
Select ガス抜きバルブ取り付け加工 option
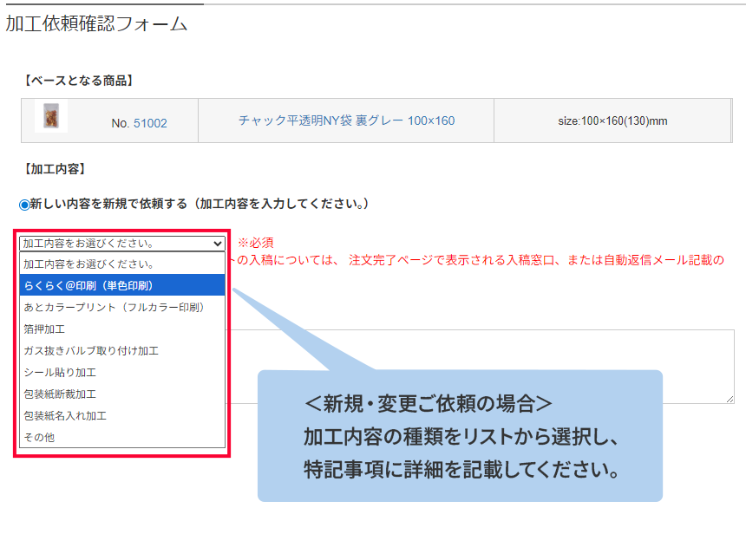click(121, 351)
